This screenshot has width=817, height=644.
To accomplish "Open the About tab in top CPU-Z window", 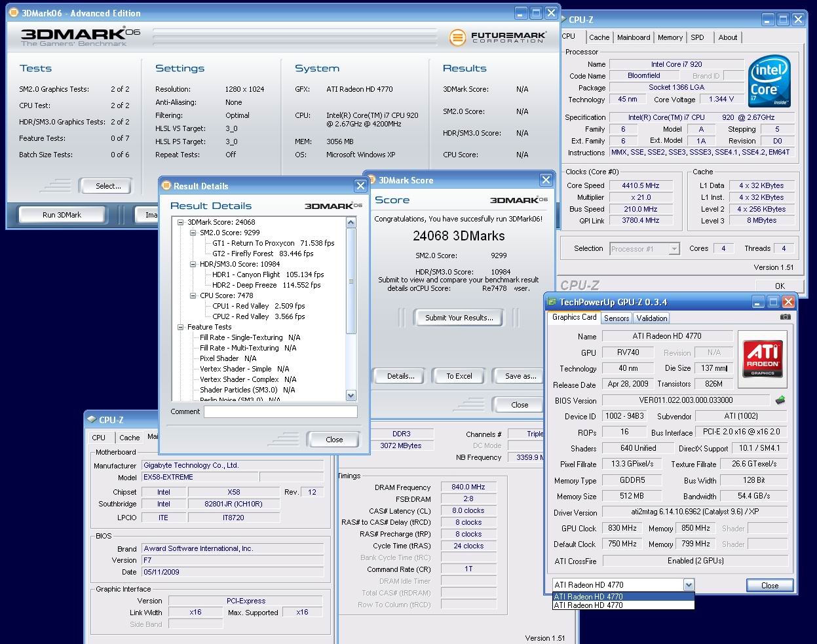I will (x=728, y=37).
